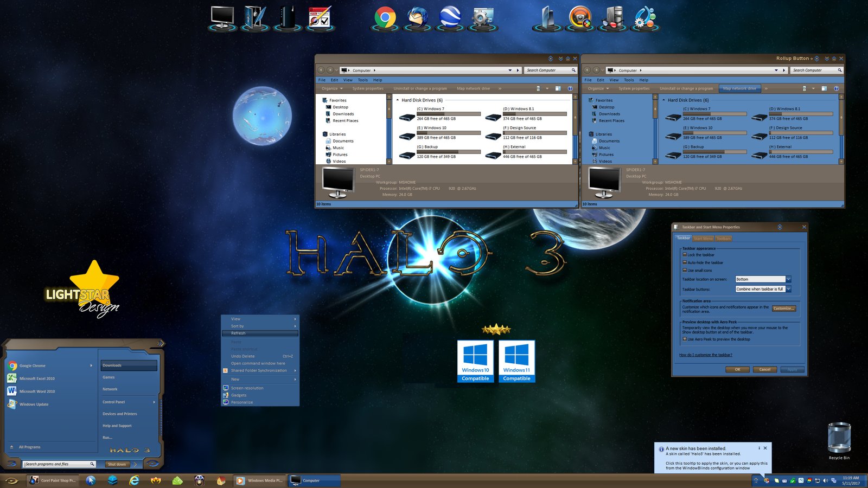Click the Rollup Button on right Computer window

click(x=816, y=59)
